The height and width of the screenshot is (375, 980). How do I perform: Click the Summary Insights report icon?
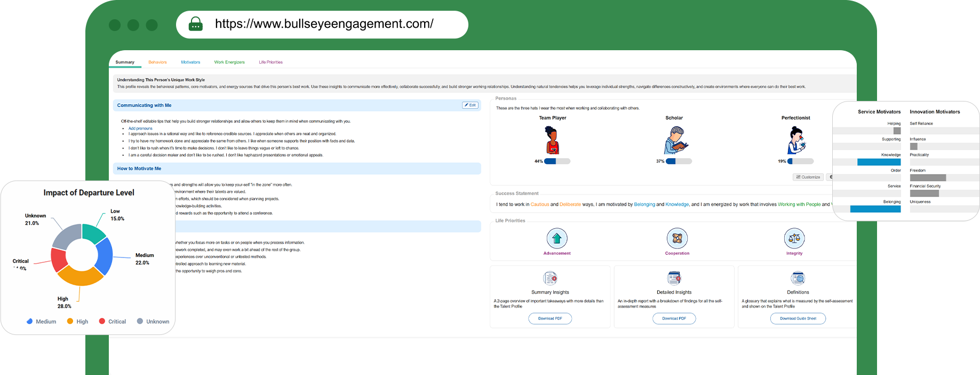pos(550,278)
